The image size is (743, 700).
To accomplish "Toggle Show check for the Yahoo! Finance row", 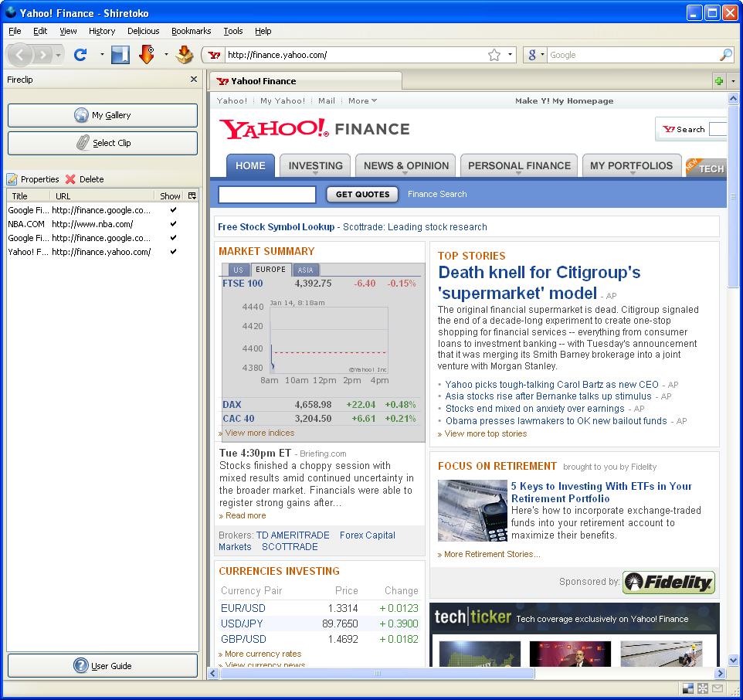I will coord(174,252).
